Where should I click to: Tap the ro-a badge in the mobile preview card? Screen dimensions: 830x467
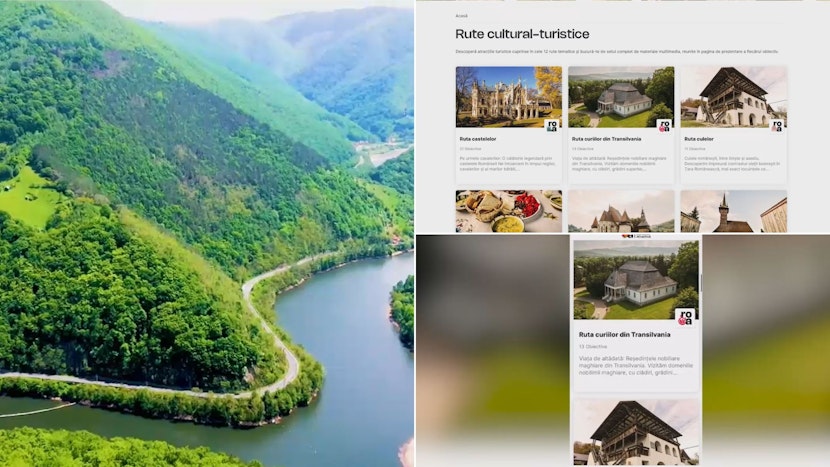[x=685, y=318]
